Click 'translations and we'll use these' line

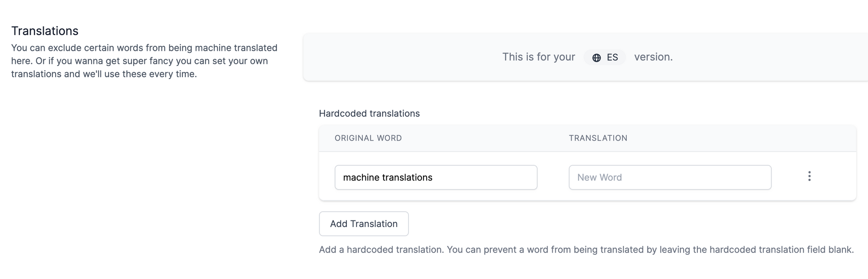click(104, 74)
